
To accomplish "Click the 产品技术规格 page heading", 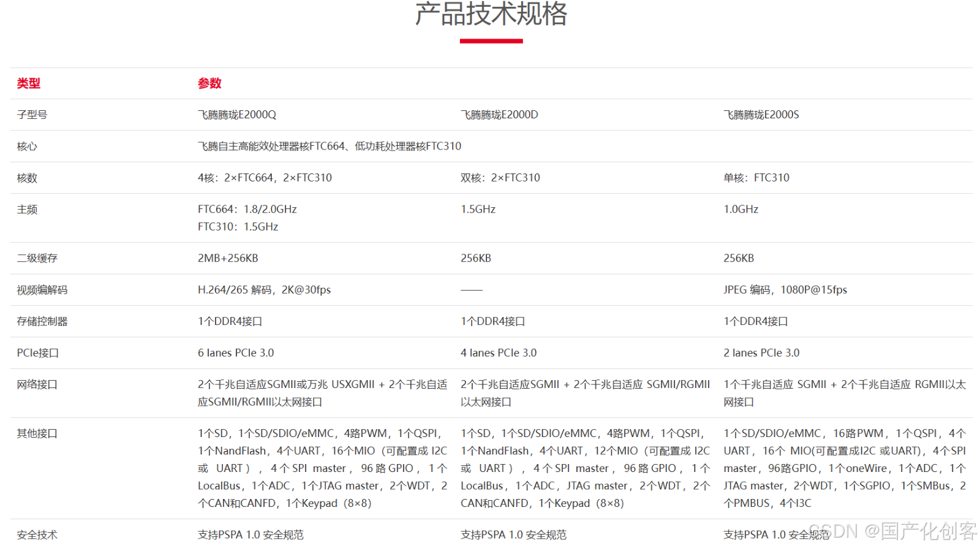I will coord(491,13).
